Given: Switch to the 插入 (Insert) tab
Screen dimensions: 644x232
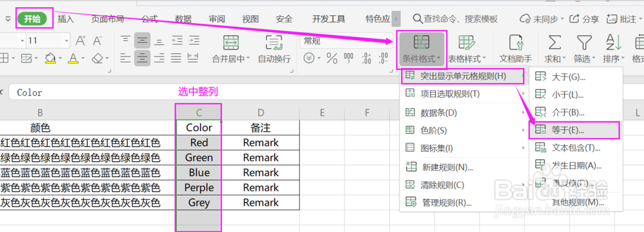Looking at the screenshot, I should click(66, 19).
